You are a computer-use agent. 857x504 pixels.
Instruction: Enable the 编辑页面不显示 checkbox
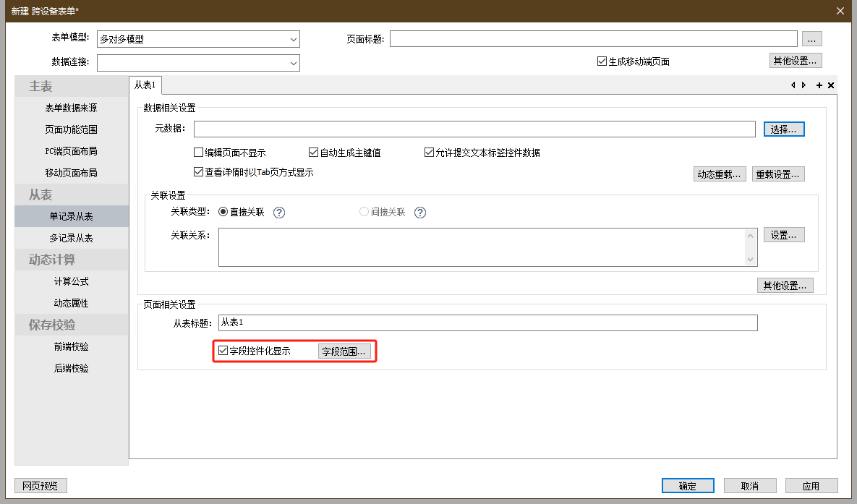click(x=198, y=153)
